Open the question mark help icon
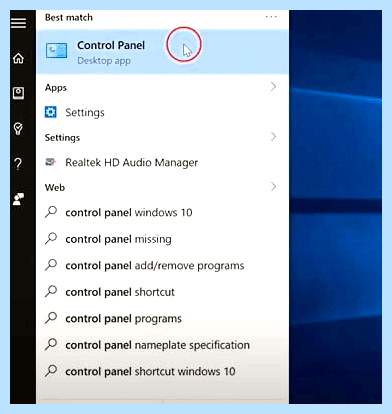 pyautogui.click(x=18, y=164)
